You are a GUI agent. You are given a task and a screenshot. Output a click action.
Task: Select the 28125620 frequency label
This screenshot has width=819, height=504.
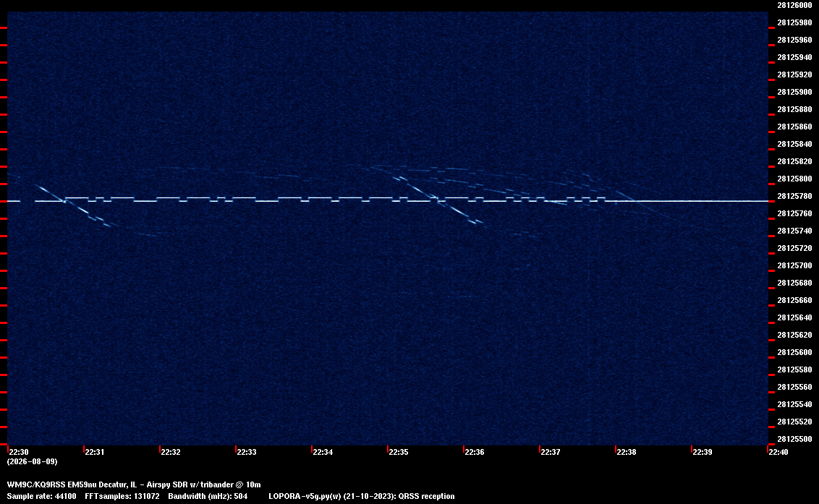(x=794, y=335)
